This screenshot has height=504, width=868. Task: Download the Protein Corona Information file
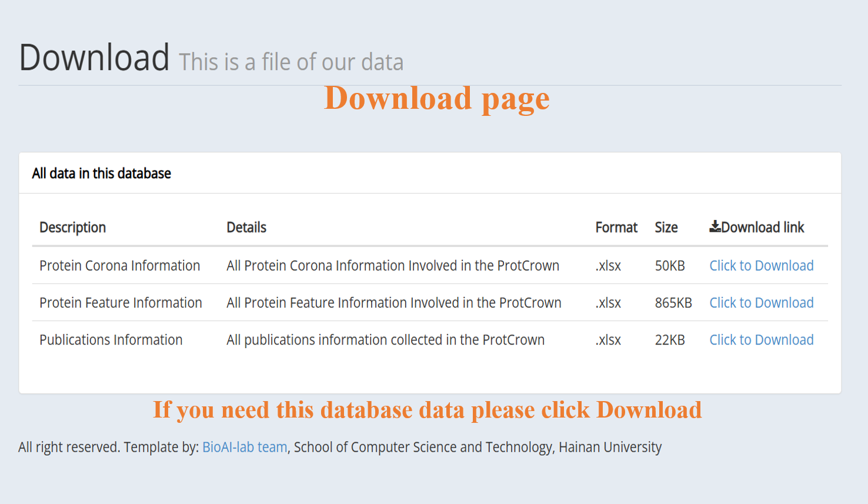coord(761,266)
